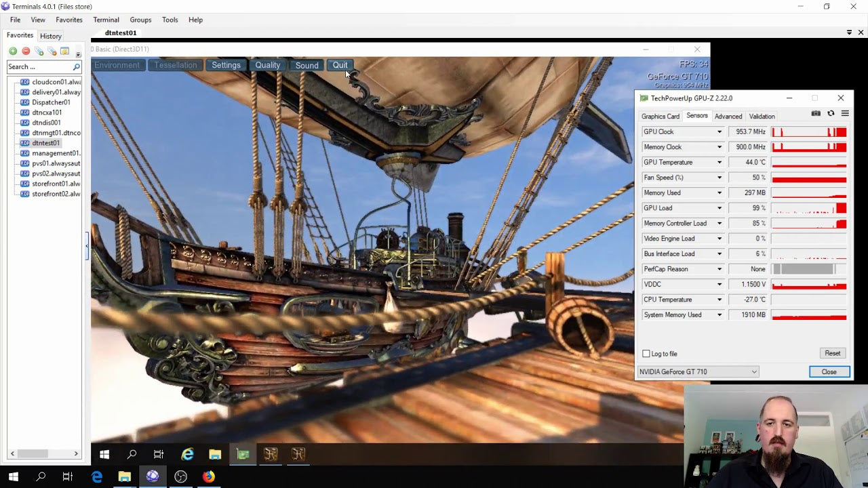Open GPU Clock sensor dropdown
868x488 pixels.
point(719,131)
